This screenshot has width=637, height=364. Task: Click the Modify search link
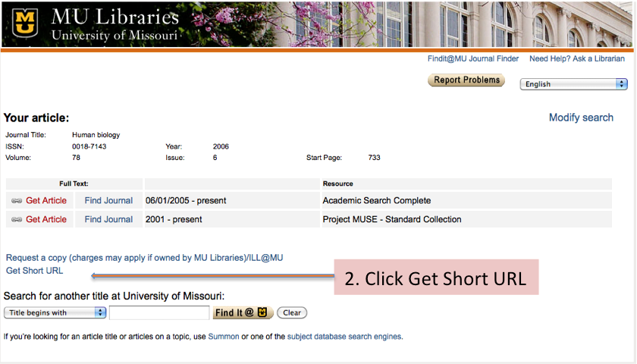(x=581, y=118)
